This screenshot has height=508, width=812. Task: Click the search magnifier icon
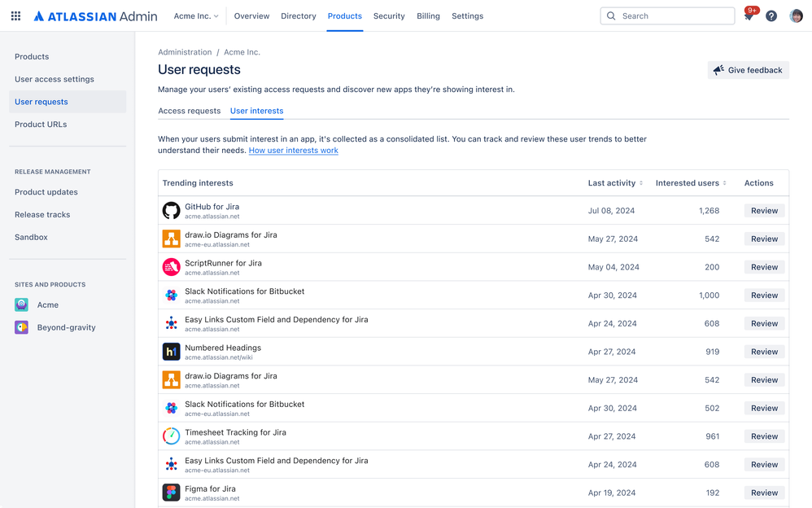611,16
